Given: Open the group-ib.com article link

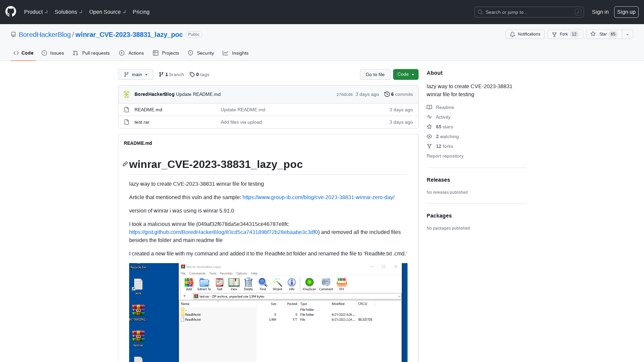Looking at the screenshot, I should 318,197.
